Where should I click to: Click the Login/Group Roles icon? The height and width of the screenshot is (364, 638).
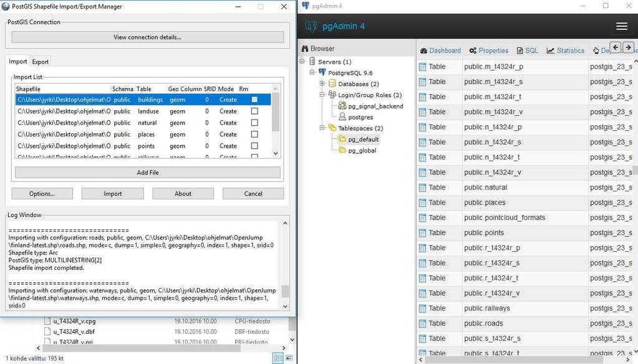332,95
